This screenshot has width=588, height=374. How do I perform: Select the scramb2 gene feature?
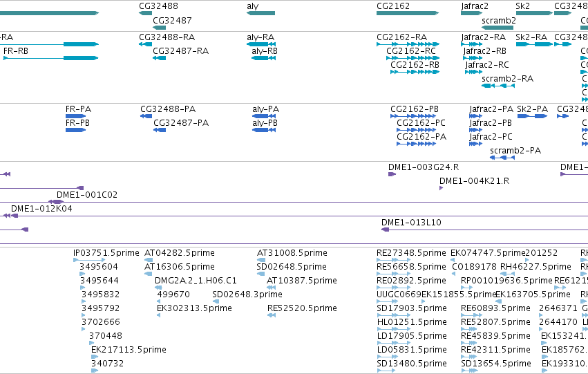point(497,28)
